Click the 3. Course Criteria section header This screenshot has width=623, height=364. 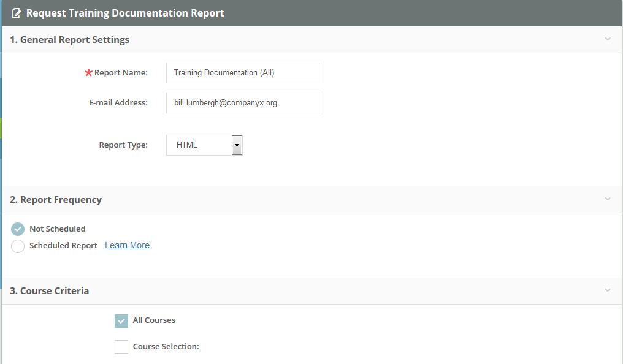coord(50,290)
